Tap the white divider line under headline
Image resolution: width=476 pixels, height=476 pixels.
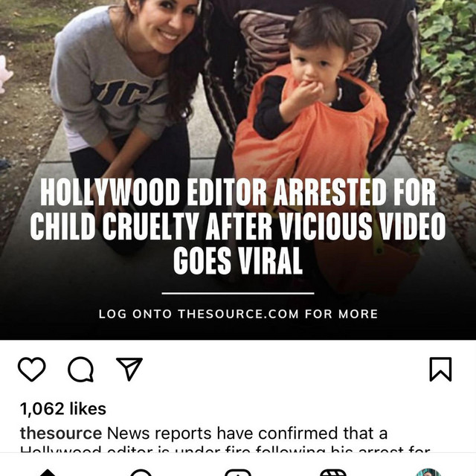(238, 293)
